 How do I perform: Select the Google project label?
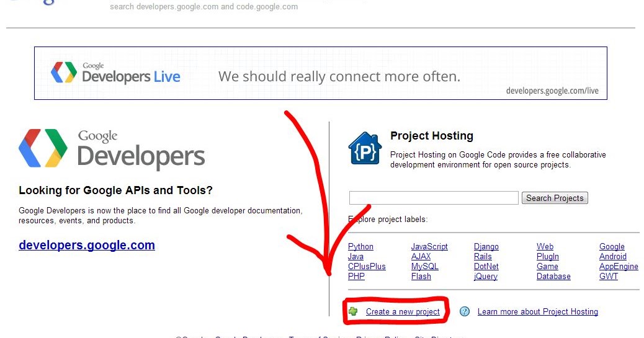click(612, 246)
